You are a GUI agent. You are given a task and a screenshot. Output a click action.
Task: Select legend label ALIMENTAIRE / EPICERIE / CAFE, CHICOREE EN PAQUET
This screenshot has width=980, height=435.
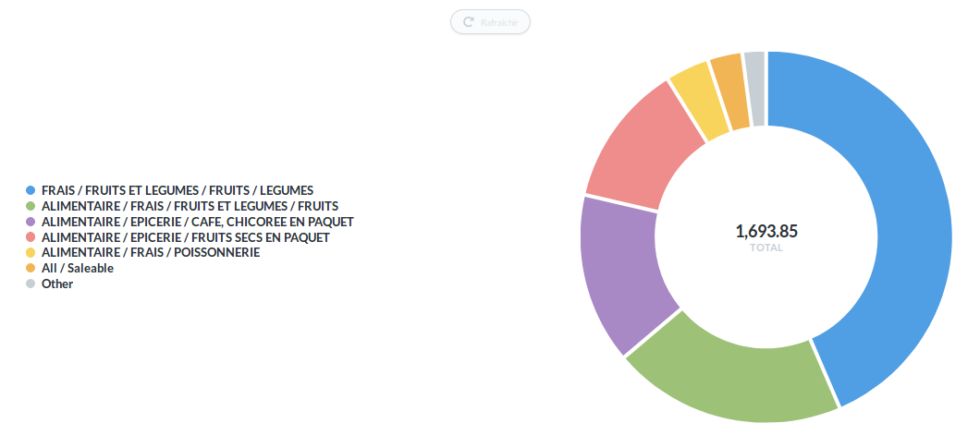point(198,222)
